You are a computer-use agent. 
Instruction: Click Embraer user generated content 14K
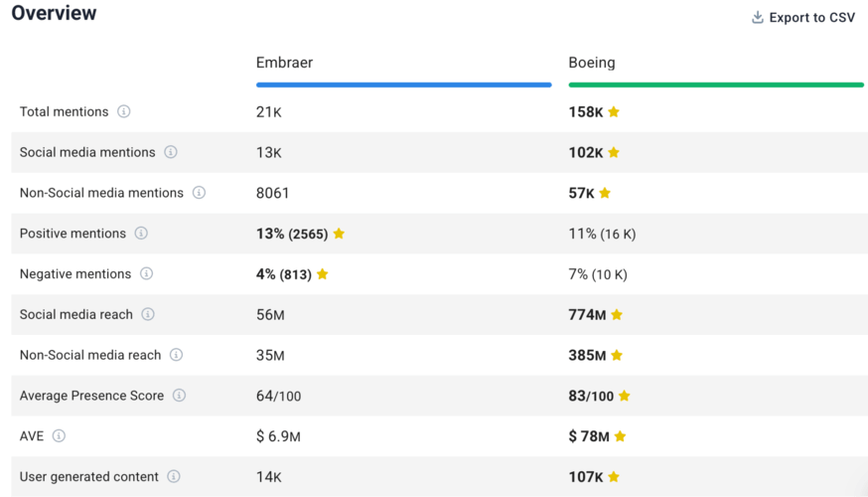[x=268, y=477]
